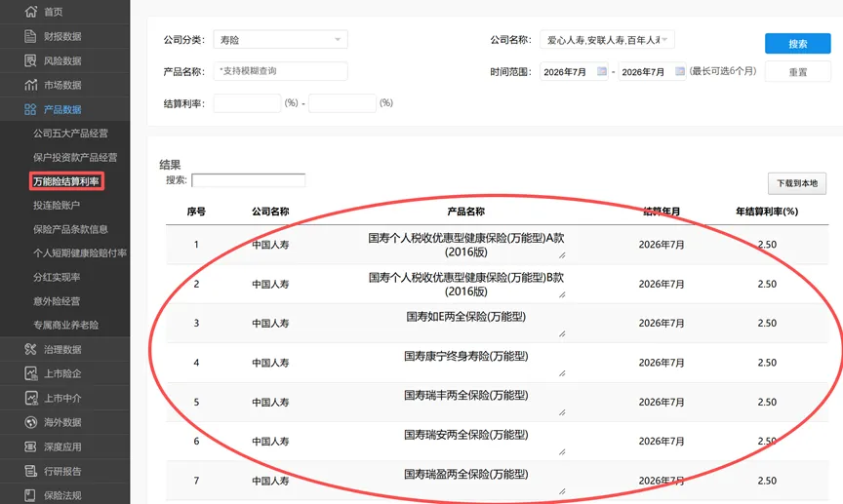Click the 2.50 rate in row 3
843x504 pixels.
point(767,323)
